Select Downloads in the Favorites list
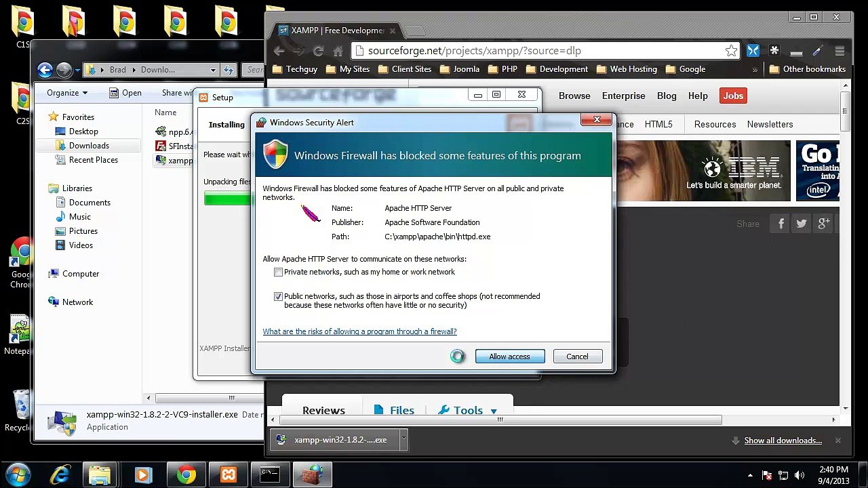 (x=89, y=146)
